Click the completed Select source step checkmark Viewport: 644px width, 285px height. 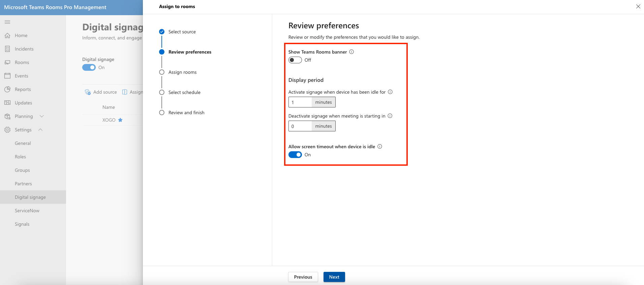[162, 32]
